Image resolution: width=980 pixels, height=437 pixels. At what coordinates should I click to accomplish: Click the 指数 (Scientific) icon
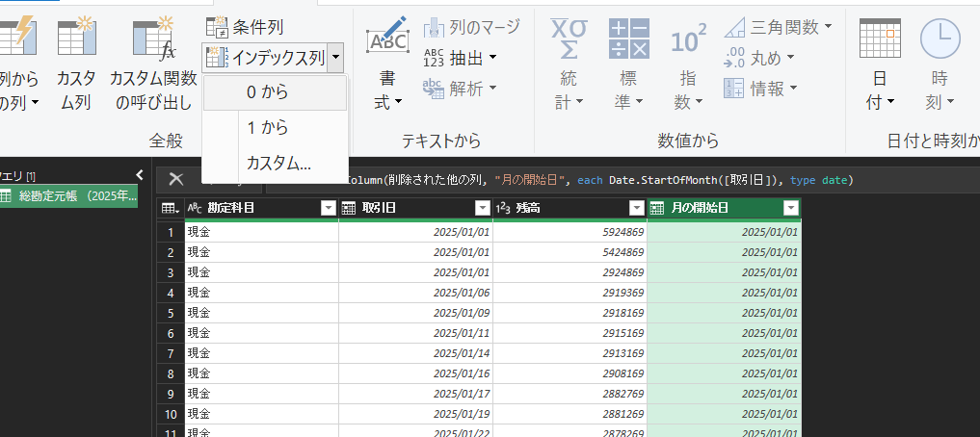pyautogui.click(x=688, y=40)
